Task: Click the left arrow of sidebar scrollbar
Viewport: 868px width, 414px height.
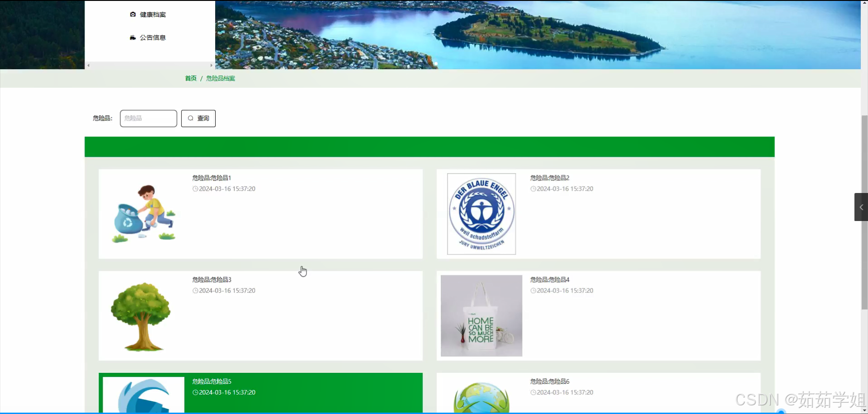Action: [x=89, y=66]
